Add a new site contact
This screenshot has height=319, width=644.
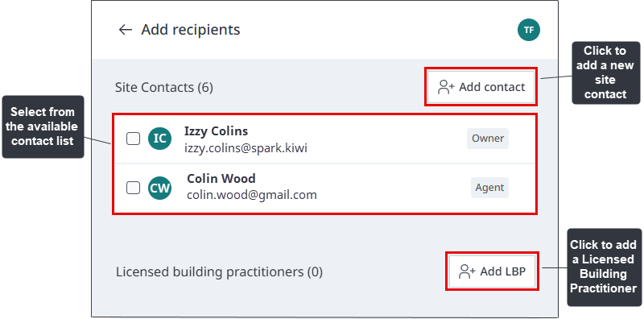481,87
